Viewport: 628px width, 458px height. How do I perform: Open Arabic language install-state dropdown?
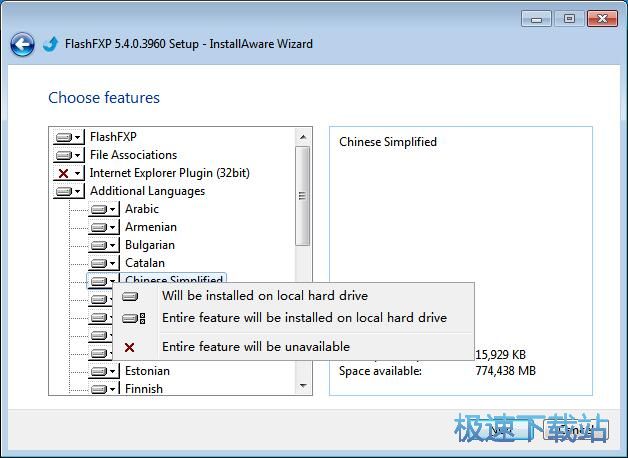click(104, 209)
